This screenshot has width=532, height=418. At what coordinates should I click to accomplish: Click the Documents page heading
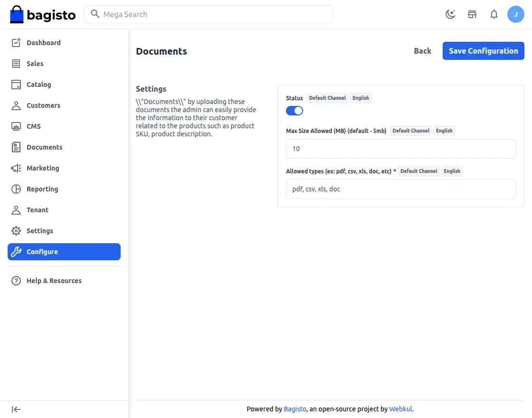click(x=161, y=51)
